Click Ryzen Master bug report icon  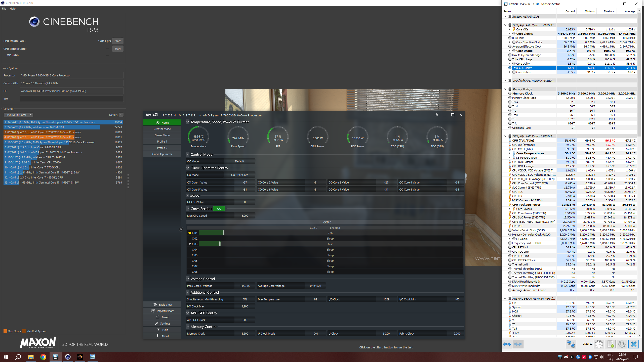coord(437,115)
